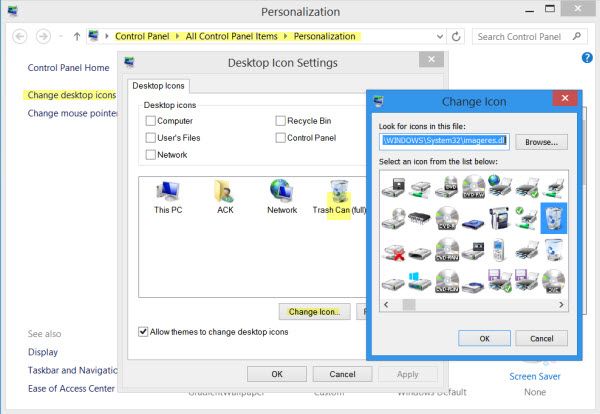The image size is (600, 414).
Task: Open help with the blue question mark
Action: tap(587, 58)
